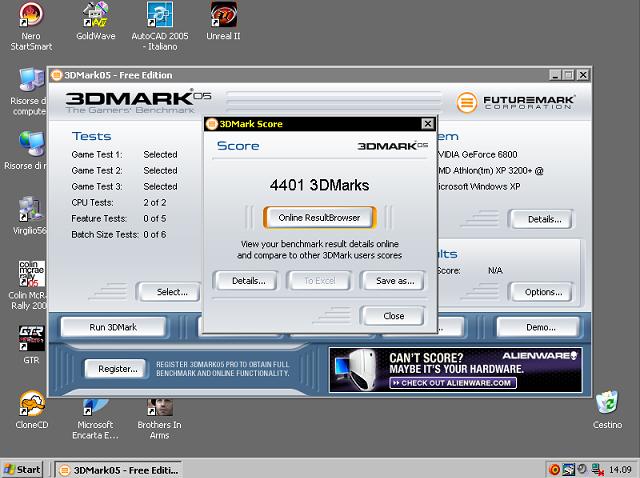The image size is (640, 478).
Task: Click the N/A score value
Action: 495,271
